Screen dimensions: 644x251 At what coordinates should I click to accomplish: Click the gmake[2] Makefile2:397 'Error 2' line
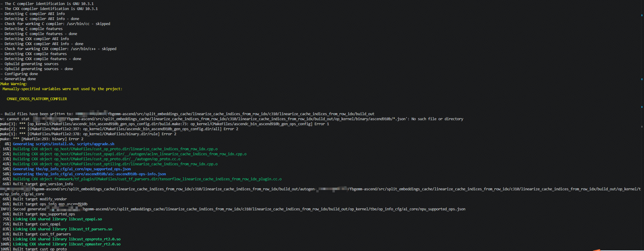pyautogui.click(x=119, y=129)
